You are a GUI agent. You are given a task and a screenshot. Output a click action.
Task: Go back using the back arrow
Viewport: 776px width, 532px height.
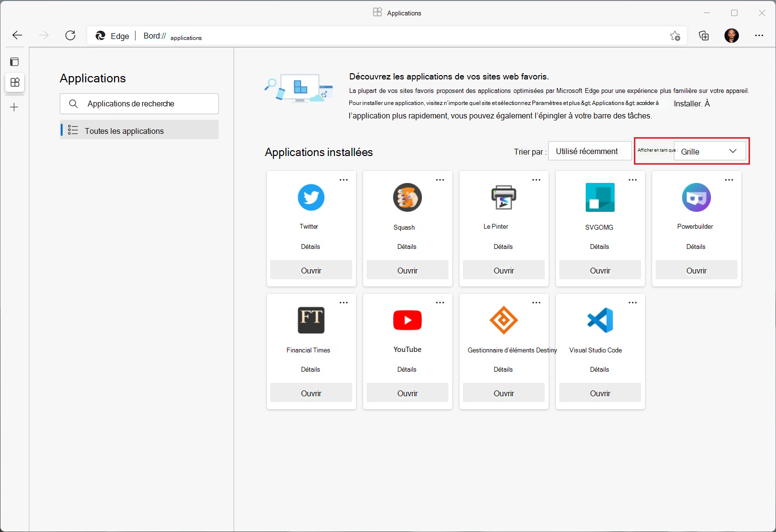(17, 35)
